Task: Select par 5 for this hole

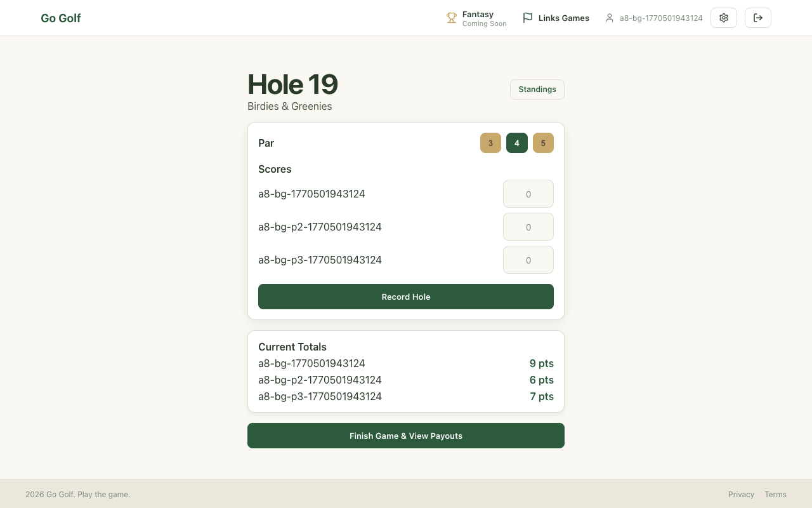Action: [x=543, y=143]
